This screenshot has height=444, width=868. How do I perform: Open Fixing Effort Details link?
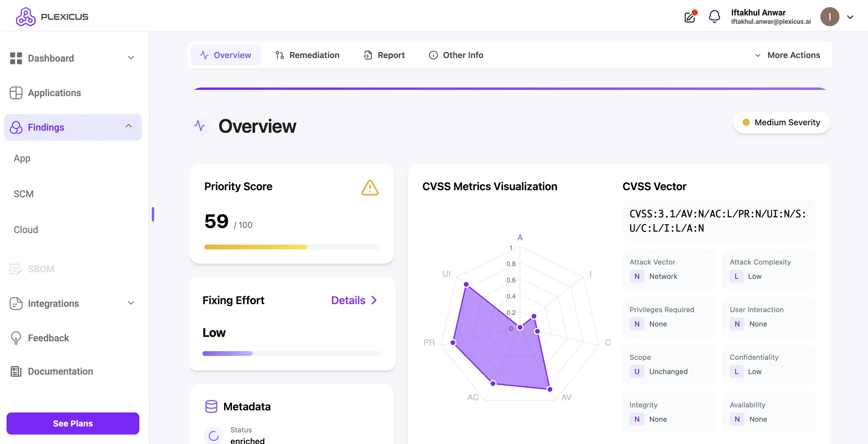(353, 300)
